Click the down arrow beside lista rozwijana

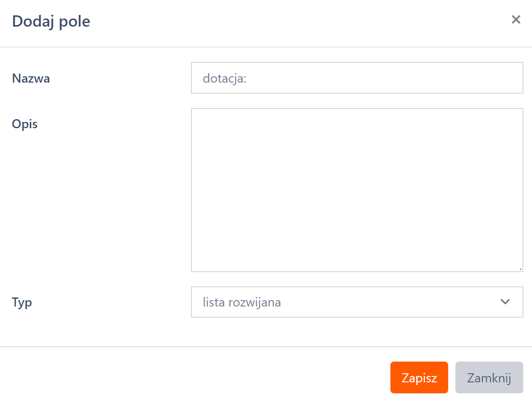coord(505,302)
